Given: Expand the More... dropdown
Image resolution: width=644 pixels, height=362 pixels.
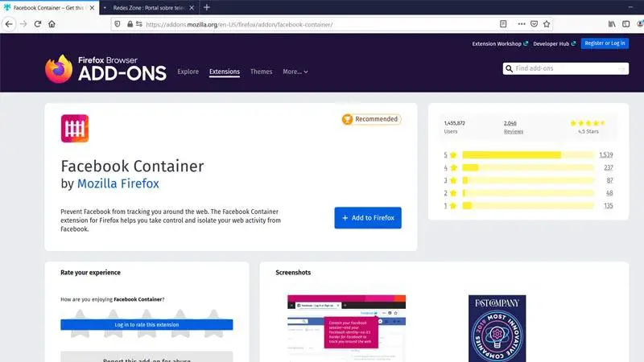Looking at the screenshot, I should (x=295, y=72).
